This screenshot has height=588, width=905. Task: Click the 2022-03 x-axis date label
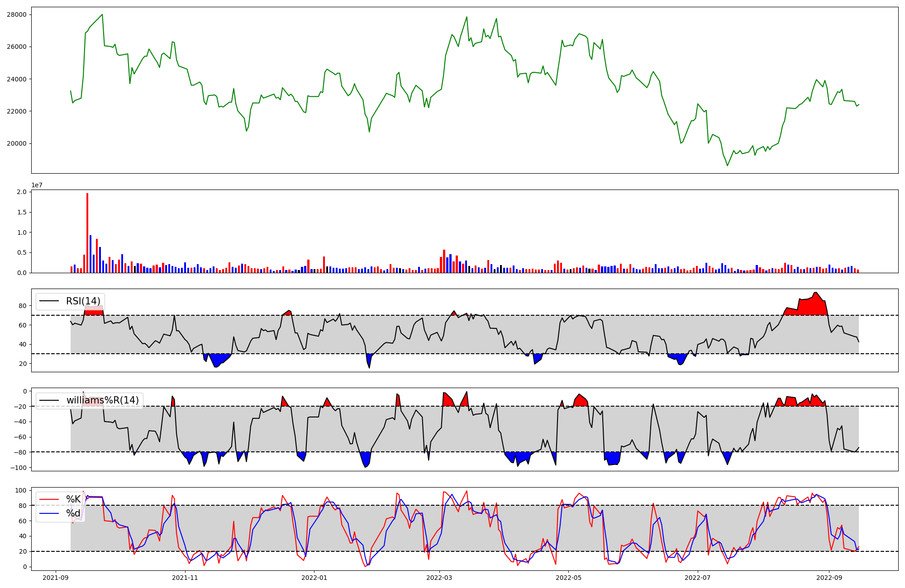[x=439, y=578]
